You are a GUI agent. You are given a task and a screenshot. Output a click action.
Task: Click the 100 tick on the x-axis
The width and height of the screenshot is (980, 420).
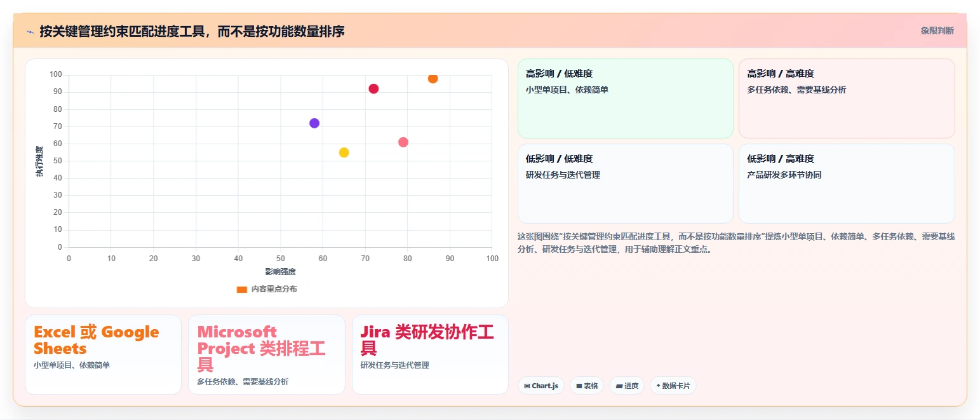pyautogui.click(x=492, y=259)
